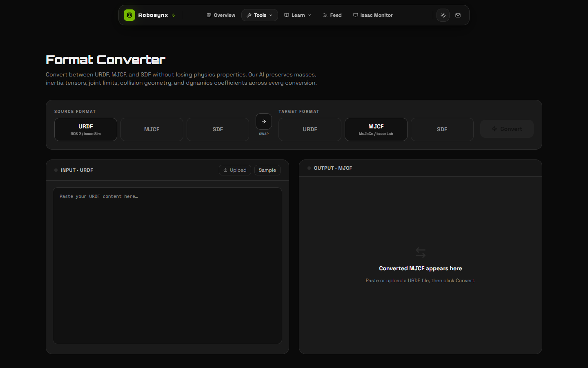This screenshot has width=588, height=368.
Task: Load the Sample URDF
Action: click(267, 170)
